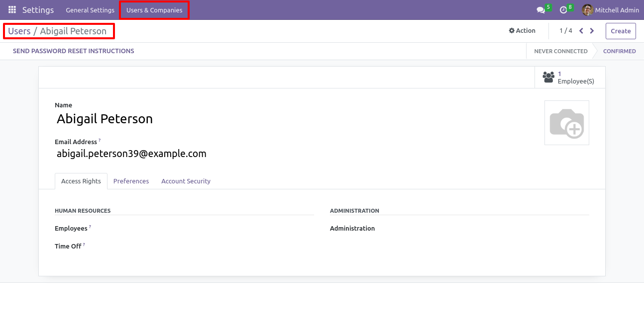Open the General Settings menu
The width and height of the screenshot is (644, 332).
[x=90, y=10]
